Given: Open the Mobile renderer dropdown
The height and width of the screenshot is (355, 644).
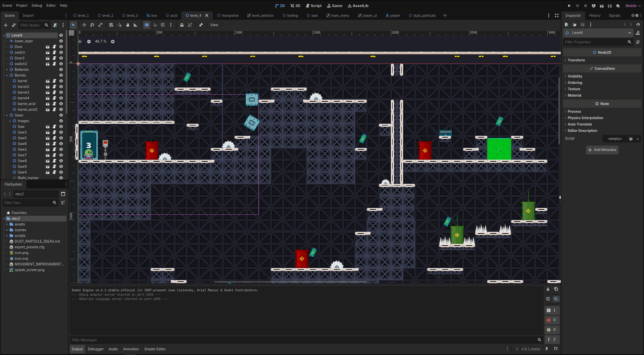Looking at the screenshot, I should coord(633,6).
